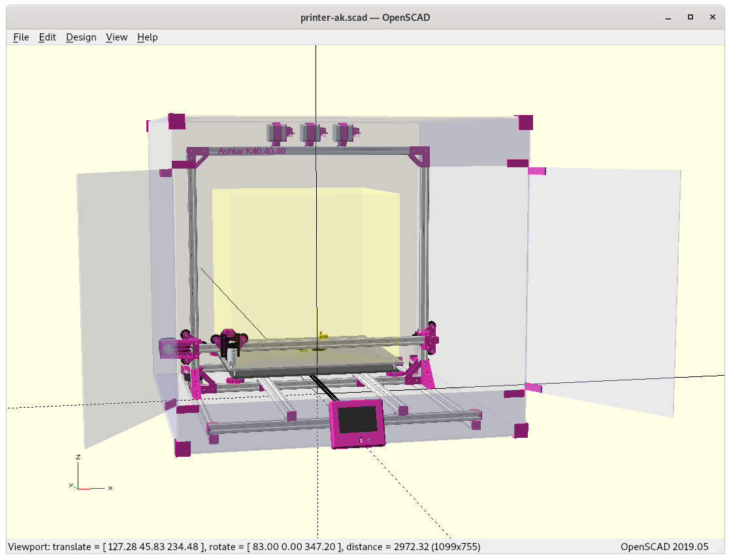Screen dimensions: 731x560
Task: Open the File menu
Action: (21, 37)
